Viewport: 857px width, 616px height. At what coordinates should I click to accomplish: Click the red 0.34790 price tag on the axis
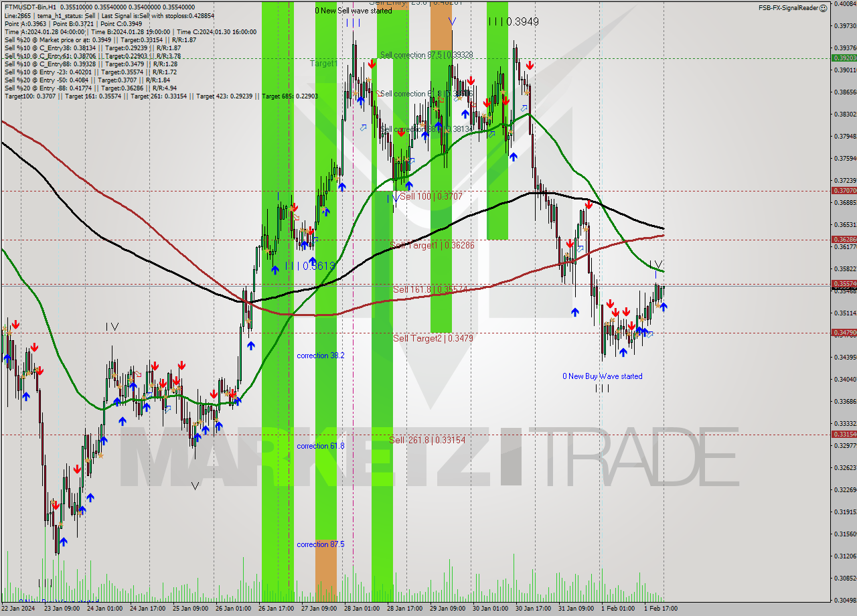pos(844,332)
